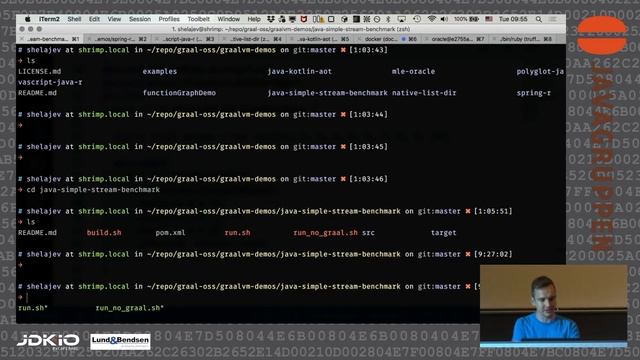Viewport: 640px width, 360px height.
Task: Open the Profiles menu
Action: tap(169, 19)
